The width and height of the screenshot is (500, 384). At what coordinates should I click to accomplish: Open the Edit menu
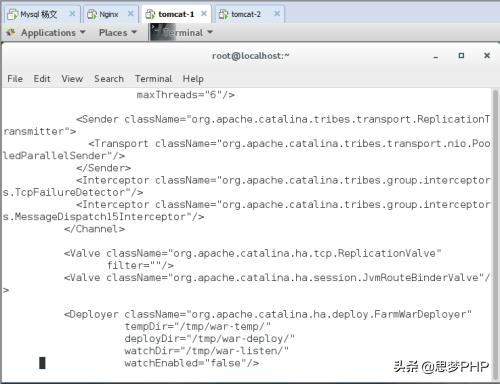point(42,79)
